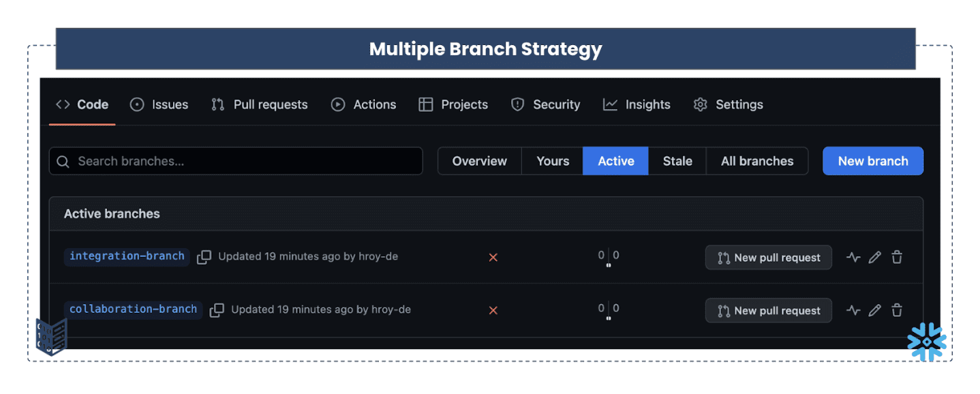Image resolution: width=980 pixels, height=394 pixels.
Task: Delete collaboration-branch with trash icon
Action: [x=897, y=311]
